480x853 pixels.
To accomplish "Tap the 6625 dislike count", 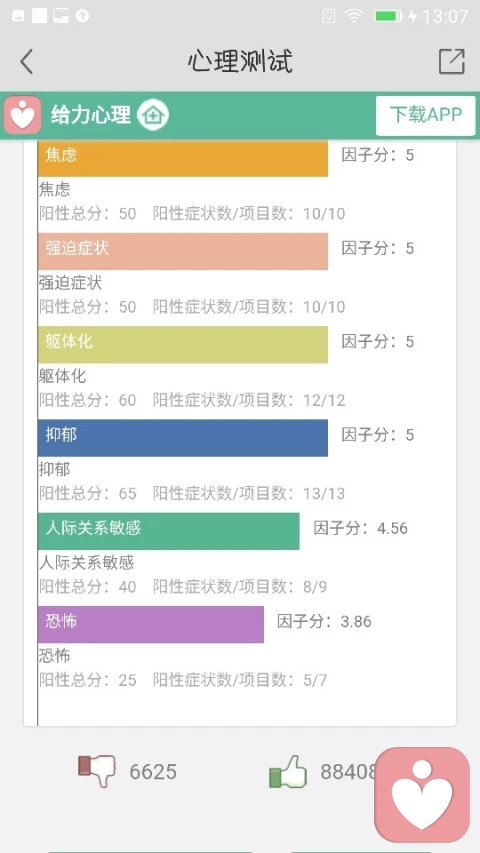I will point(153,771).
